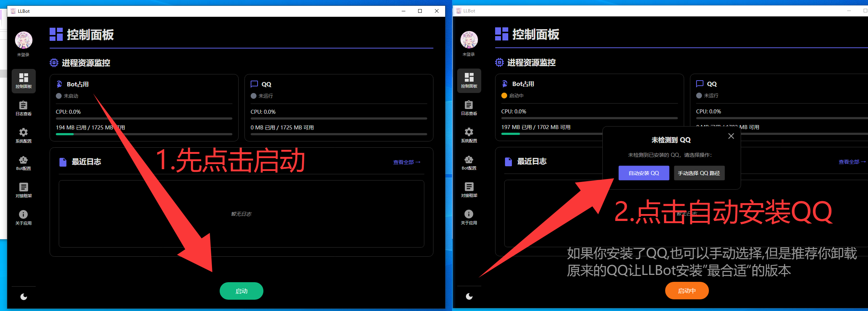868x311 pixels.
Task: Click CPU: 0.0% in left window QQ card
Action: tap(263, 112)
